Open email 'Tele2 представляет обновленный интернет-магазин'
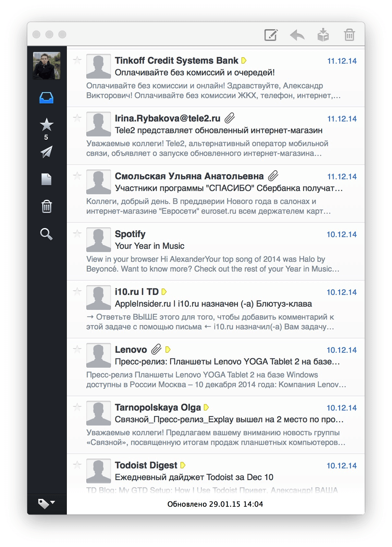The height and width of the screenshot is (547, 392). tap(216, 136)
